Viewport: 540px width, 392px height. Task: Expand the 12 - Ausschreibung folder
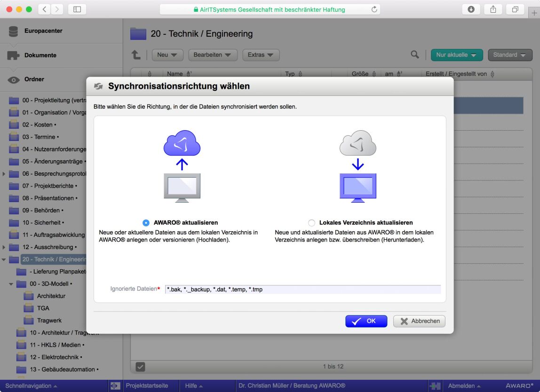click(x=4, y=247)
